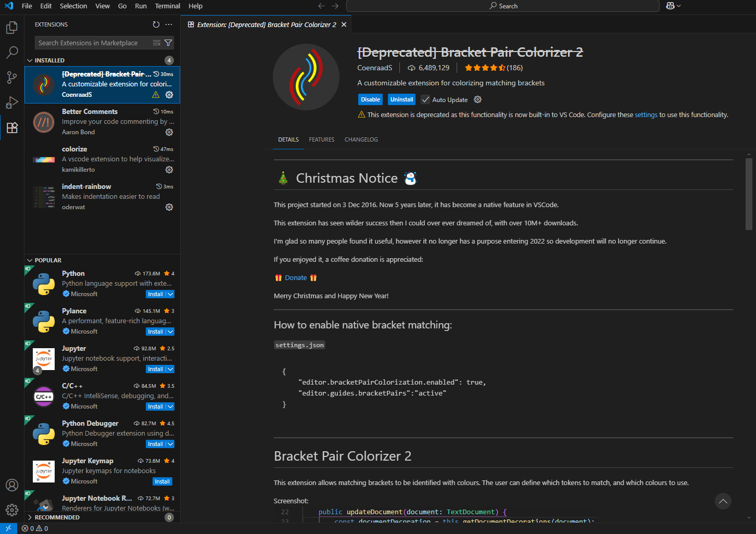Uninstall the Bracket Pair Colorizer extension
Screen dimensions: 756x534
point(402,99)
